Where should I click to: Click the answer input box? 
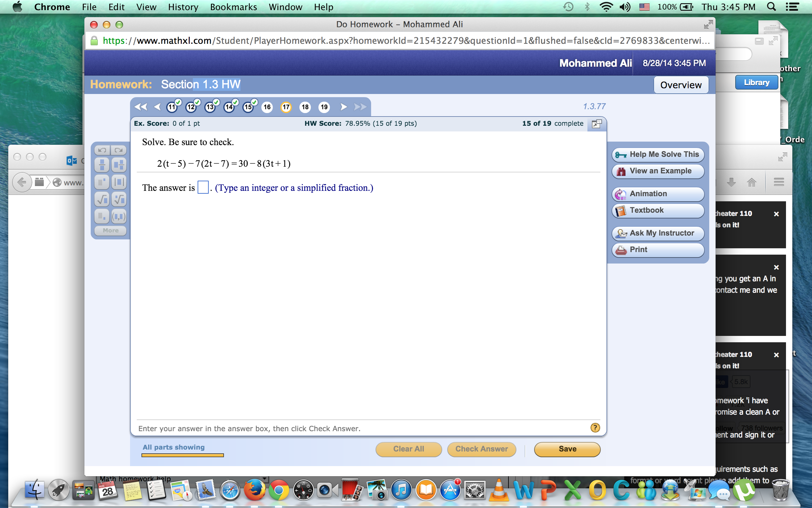203,187
